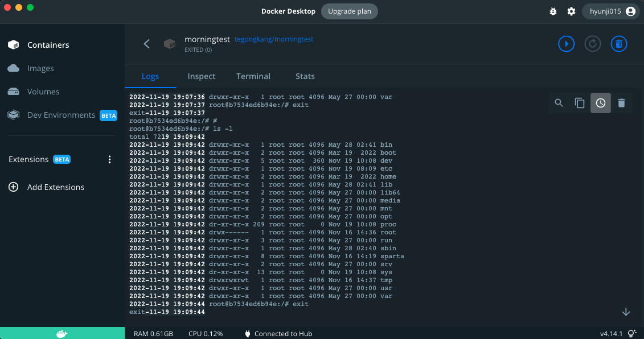Click the sys directory log line
This screenshot has width=644, height=339.
click(x=261, y=272)
